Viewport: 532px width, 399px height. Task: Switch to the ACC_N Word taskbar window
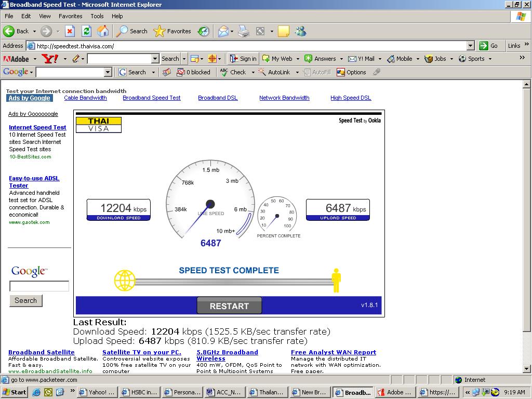pos(224,392)
